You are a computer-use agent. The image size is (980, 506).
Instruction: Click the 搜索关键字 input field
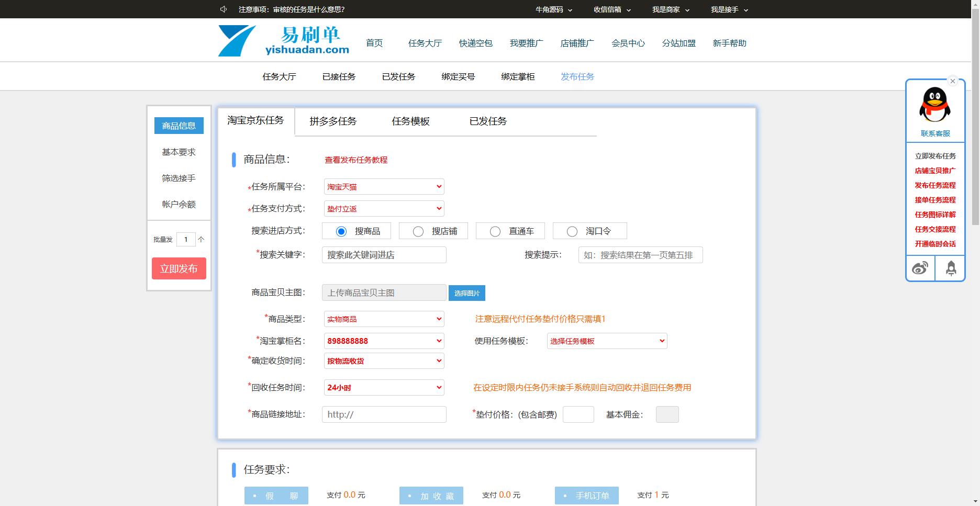[384, 255]
